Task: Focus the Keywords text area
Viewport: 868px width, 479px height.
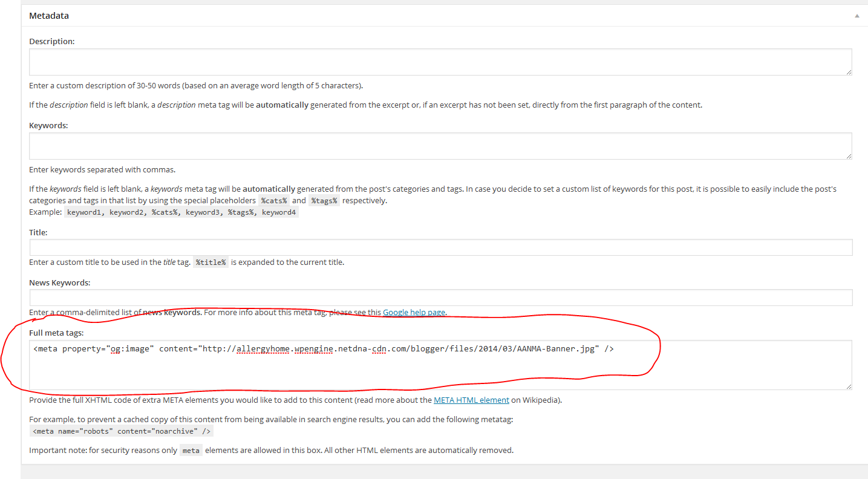Action: point(440,146)
